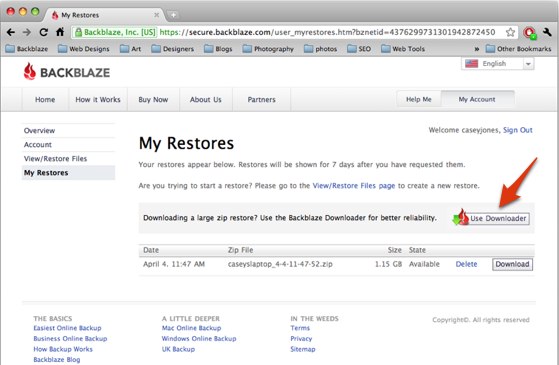Expand the English language dropdown

[x=497, y=64]
